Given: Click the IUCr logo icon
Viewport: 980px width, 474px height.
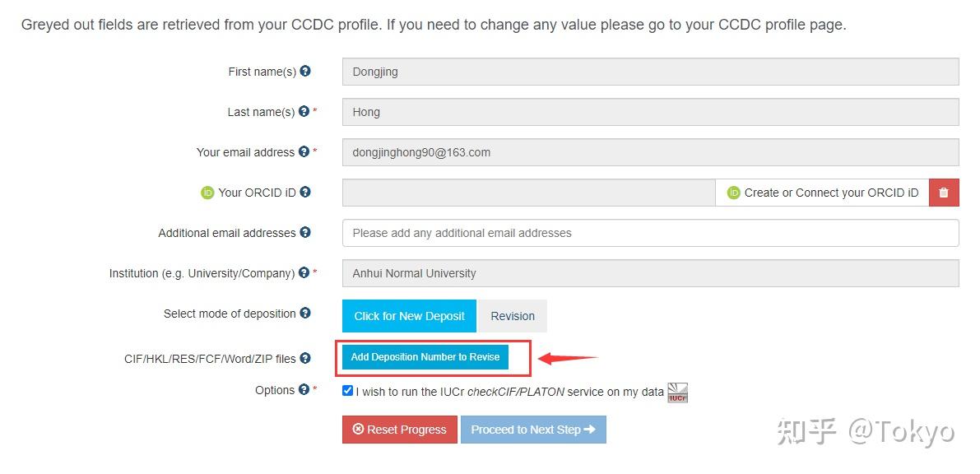Looking at the screenshot, I should coord(677,393).
